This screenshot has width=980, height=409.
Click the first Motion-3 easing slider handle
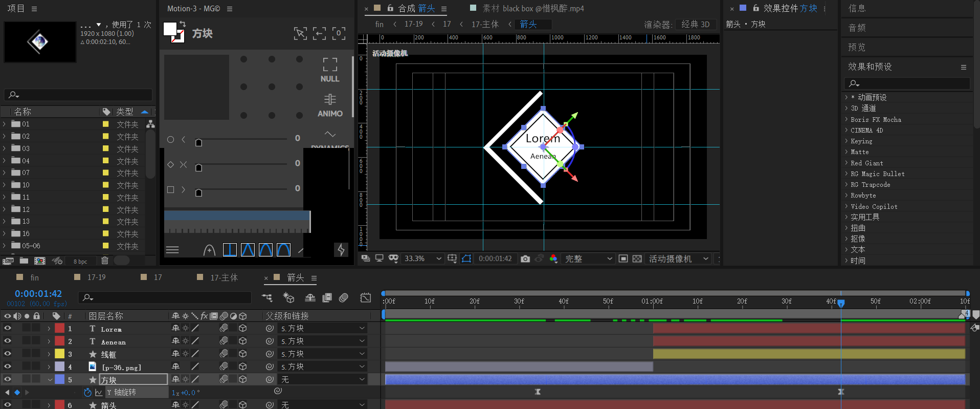coord(199,142)
